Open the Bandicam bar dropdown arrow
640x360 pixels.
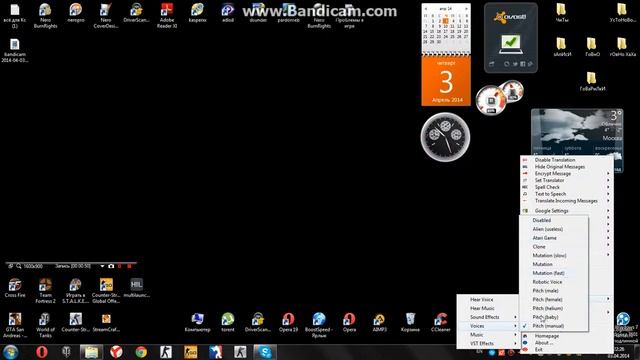click(x=102, y=266)
